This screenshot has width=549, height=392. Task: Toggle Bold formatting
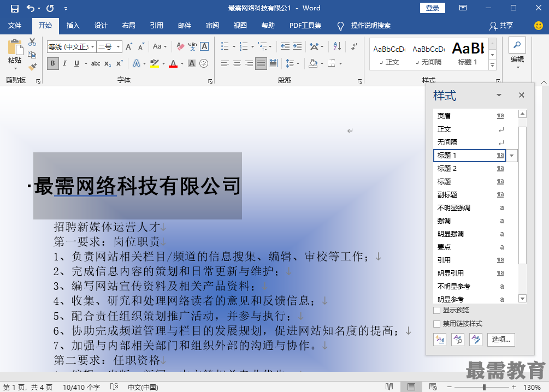[52, 63]
